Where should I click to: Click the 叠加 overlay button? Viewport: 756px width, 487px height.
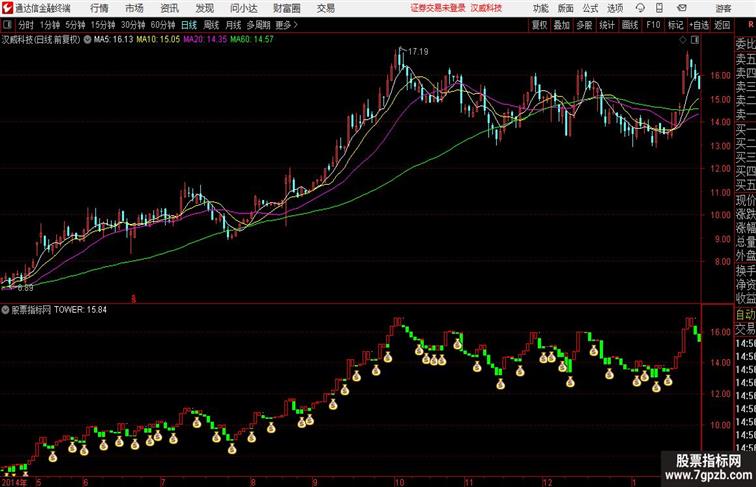[x=562, y=25]
